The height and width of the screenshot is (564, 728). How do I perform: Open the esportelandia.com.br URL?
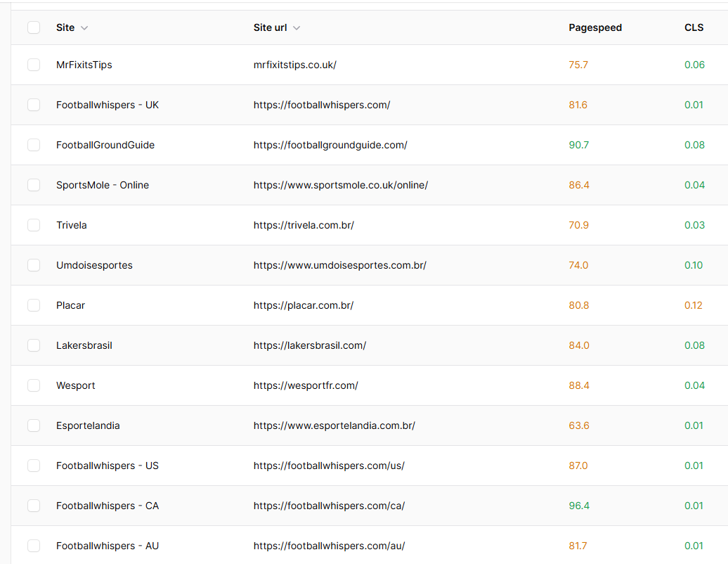click(334, 425)
